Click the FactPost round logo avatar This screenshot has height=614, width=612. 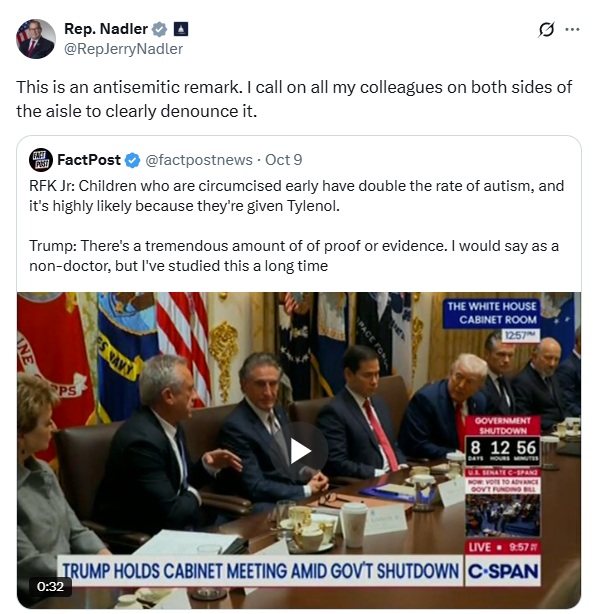41,160
